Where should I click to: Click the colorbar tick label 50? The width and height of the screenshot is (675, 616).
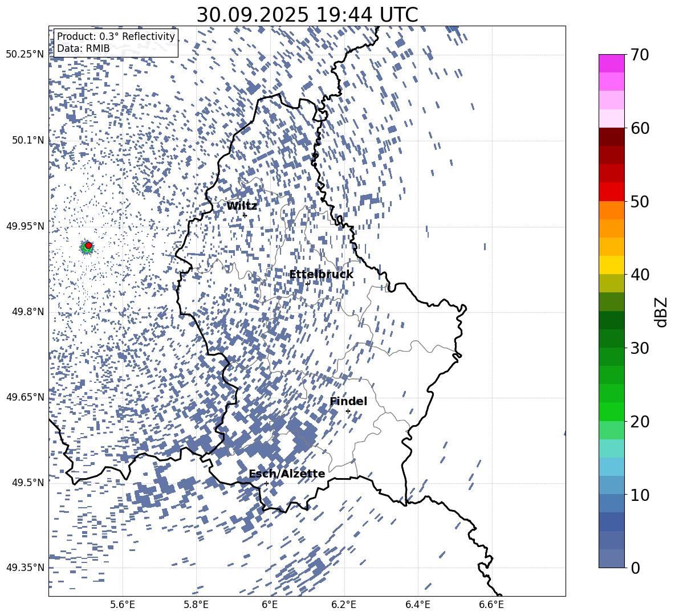pyautogui.click(x=640, y=201)
